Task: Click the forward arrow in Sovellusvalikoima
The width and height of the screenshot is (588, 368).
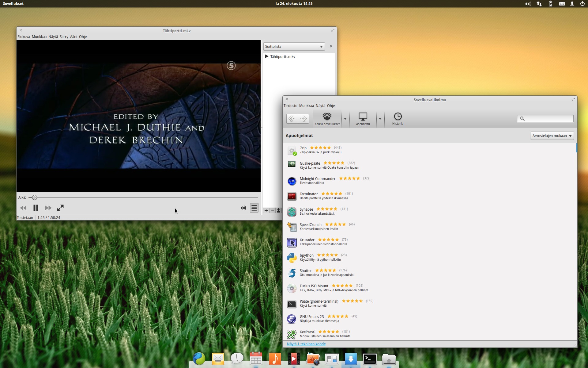Action: (303, 118)
